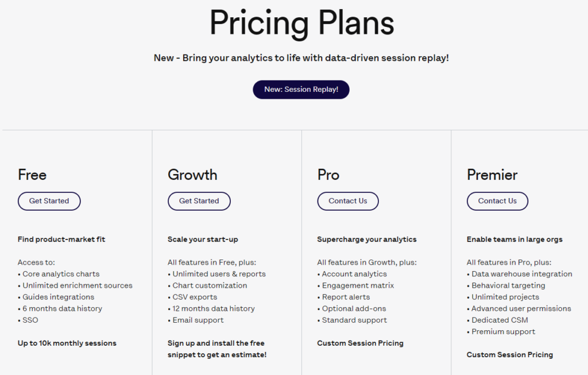Click Contact Us for the Pro plan
Image resolution: width=588 pixels, height=375 pixels.
pos(348,201)
